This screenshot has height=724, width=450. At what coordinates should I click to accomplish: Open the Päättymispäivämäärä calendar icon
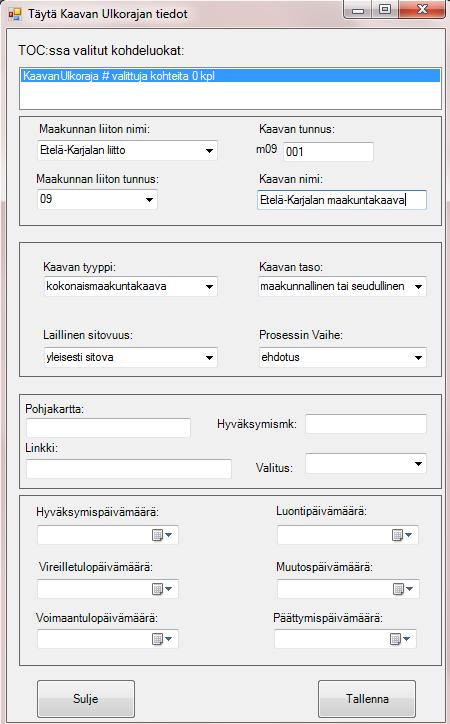coord(400,639)
